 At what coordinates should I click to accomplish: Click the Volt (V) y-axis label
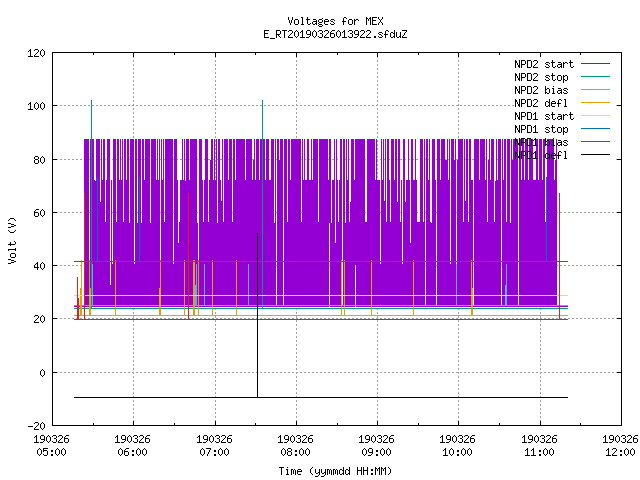point(12,240)
